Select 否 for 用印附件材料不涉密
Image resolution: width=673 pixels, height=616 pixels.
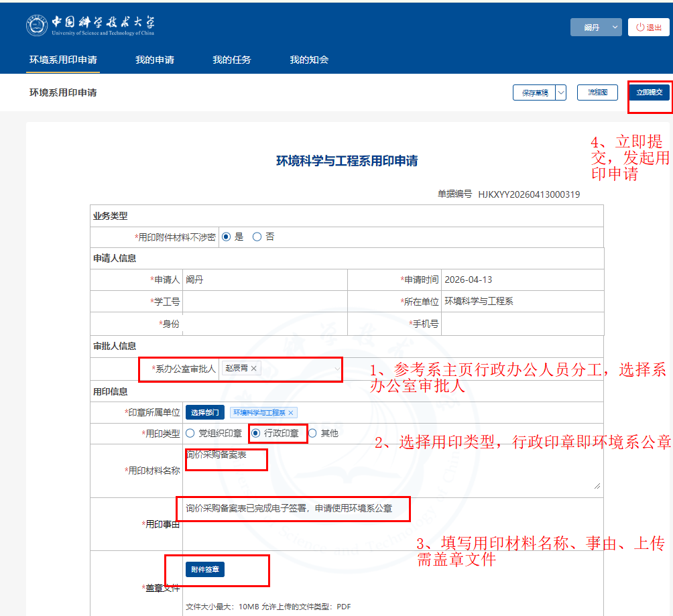pyautogui.click(x=257, y=237)
